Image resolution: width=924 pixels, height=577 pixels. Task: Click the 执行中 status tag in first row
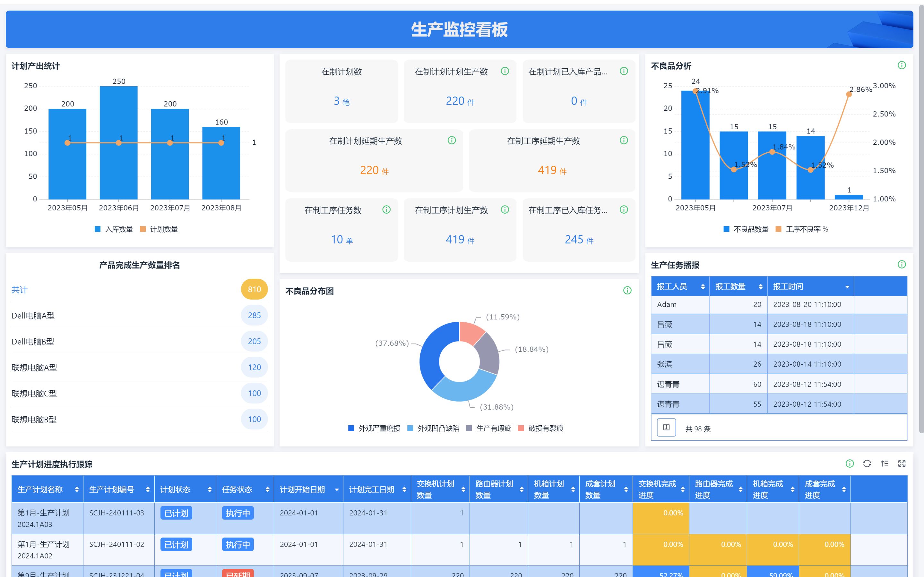tap(237, 513)
